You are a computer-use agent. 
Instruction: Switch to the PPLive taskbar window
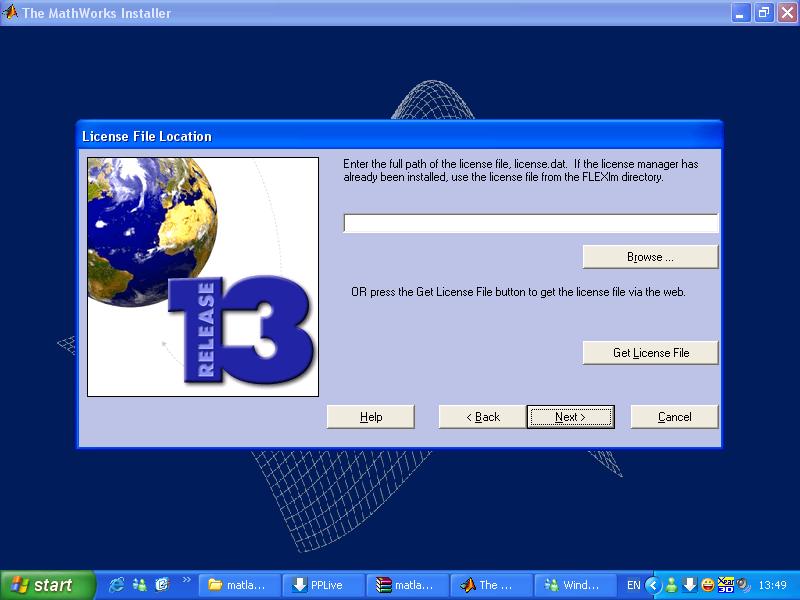pyautogui.click(x=323, y=585)
